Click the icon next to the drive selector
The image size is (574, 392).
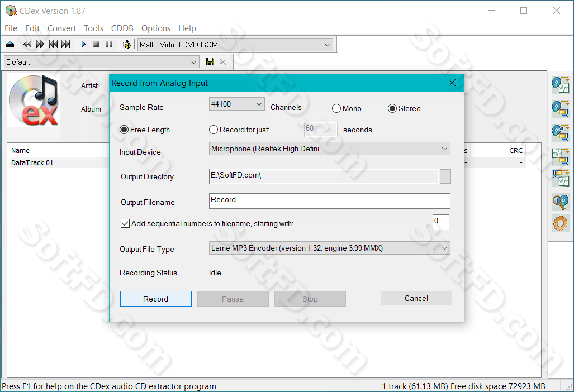pyautogui.click(x=126, y=44)
